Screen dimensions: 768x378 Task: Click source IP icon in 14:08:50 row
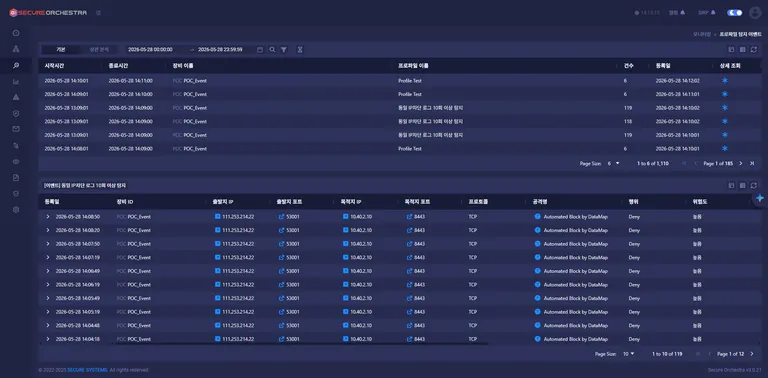pos(217,216)
